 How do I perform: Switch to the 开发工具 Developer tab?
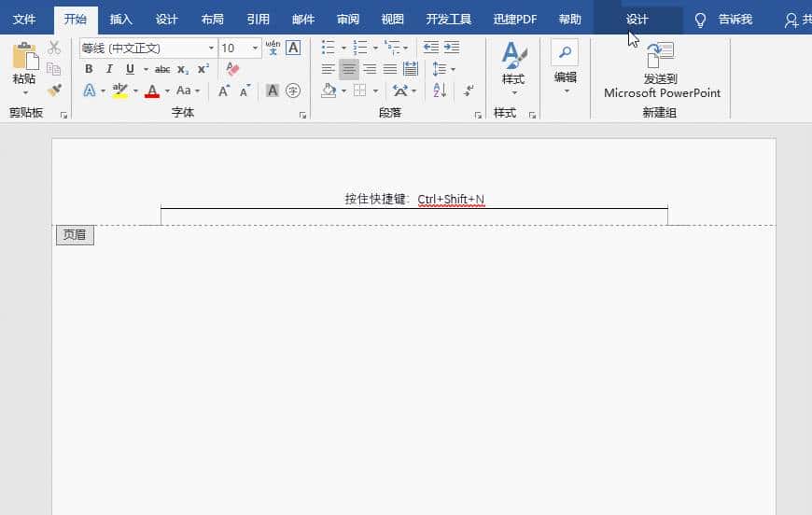click(x=448, y=20)
